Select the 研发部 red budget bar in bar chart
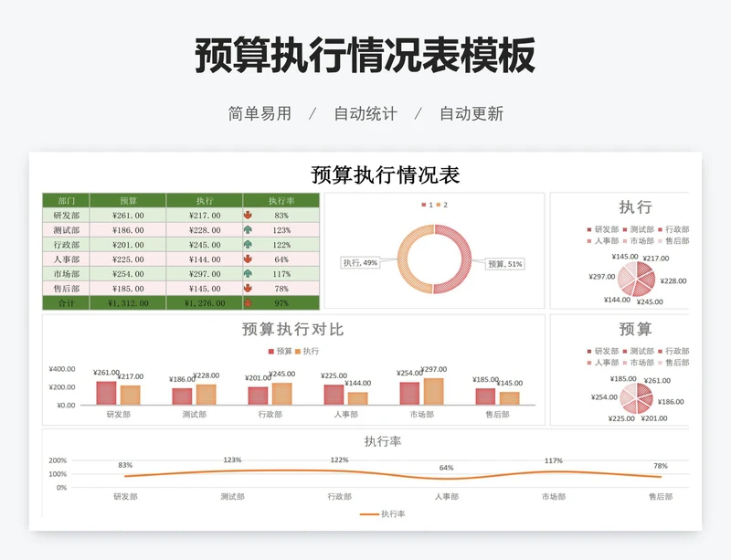Screen dimensions: 731x560 pos(106,393)
